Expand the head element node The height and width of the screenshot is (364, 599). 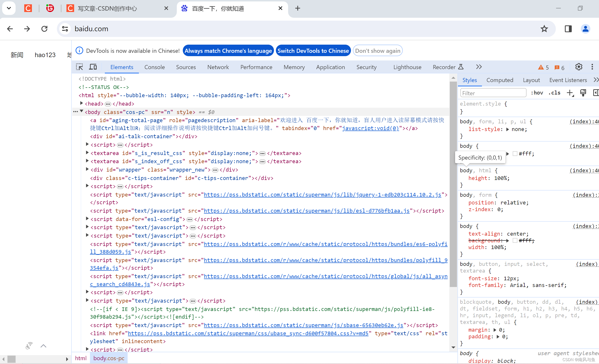(x=82, y=103)
